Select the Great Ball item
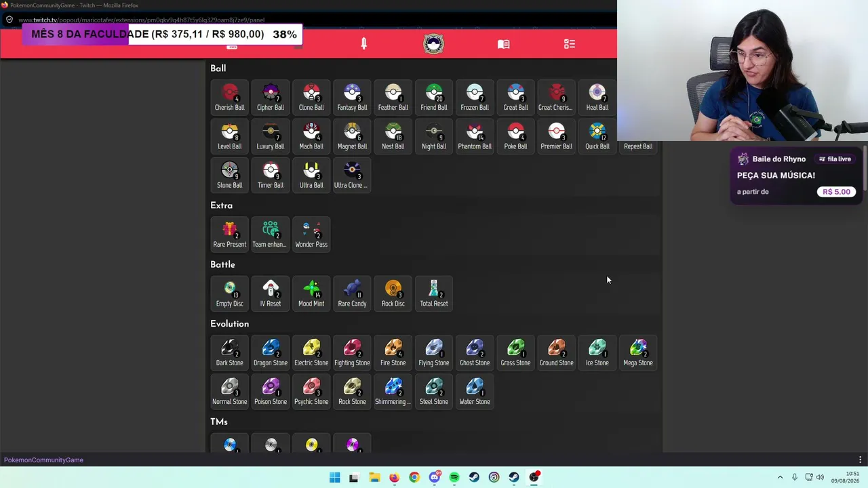 [515, 98]
